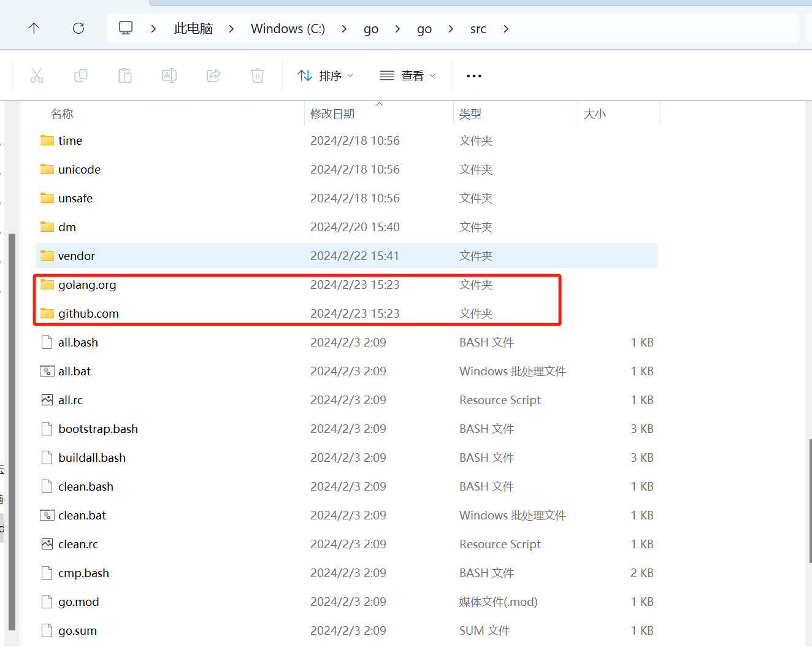Click the Paste clipboard icon
This screenshot has width=812, height=666.
(x=125, y=75)
